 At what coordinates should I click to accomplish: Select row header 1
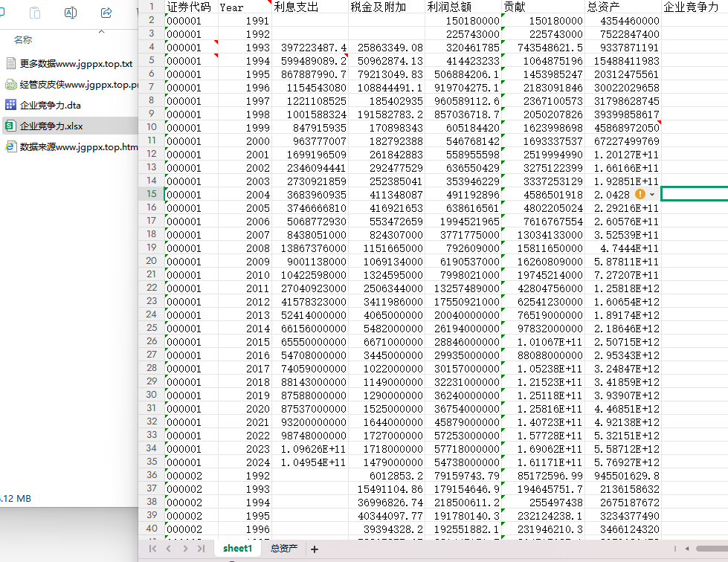[x=152, y=7]
